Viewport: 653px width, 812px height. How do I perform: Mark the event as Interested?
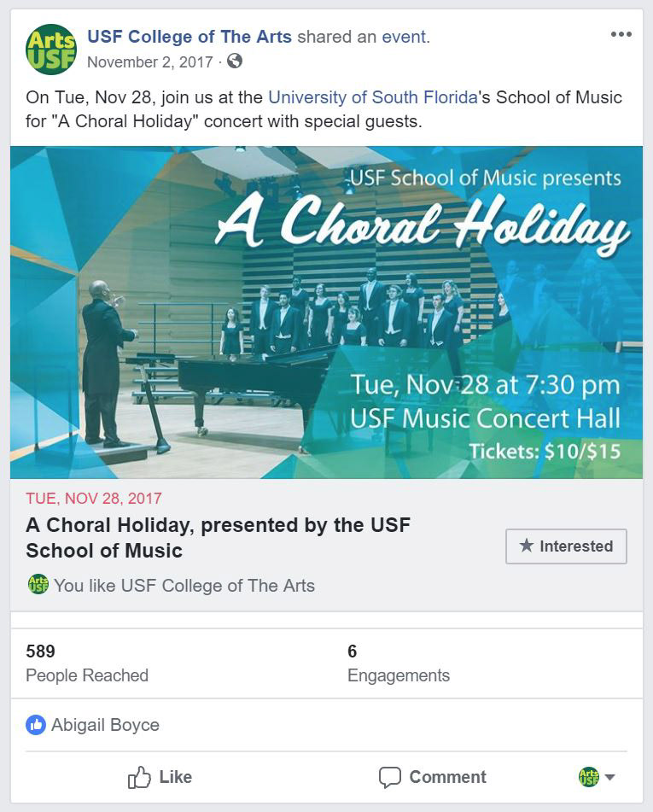point(566,546)
